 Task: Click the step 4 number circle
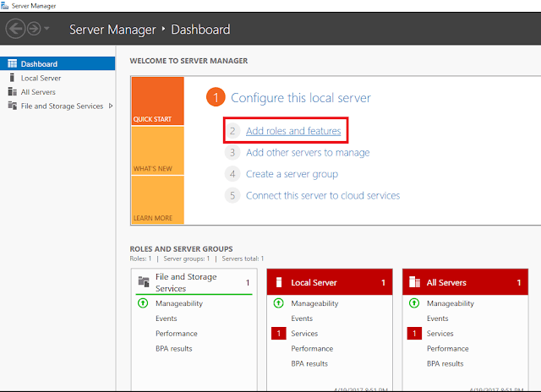(x=232, y=174)
